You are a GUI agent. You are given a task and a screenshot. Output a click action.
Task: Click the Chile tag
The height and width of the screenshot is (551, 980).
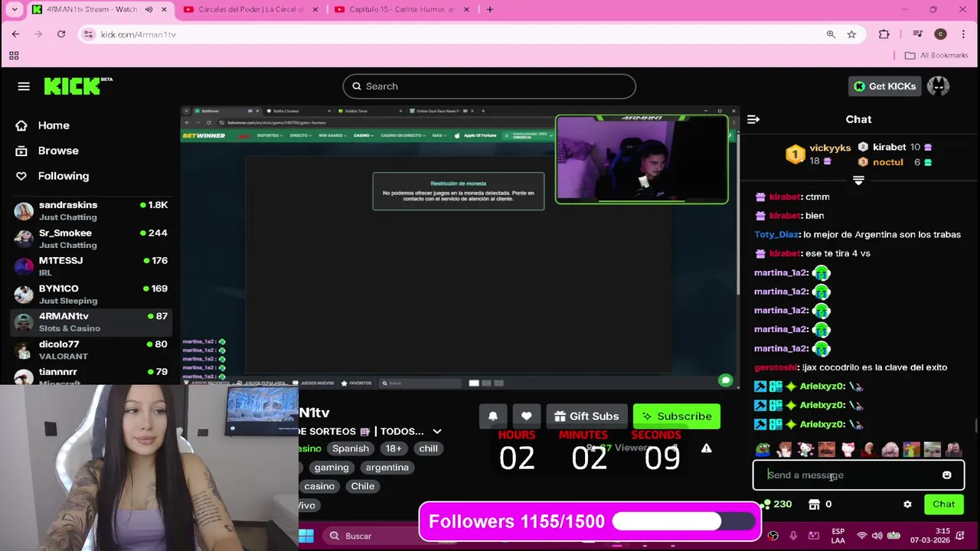coord(363,486)
